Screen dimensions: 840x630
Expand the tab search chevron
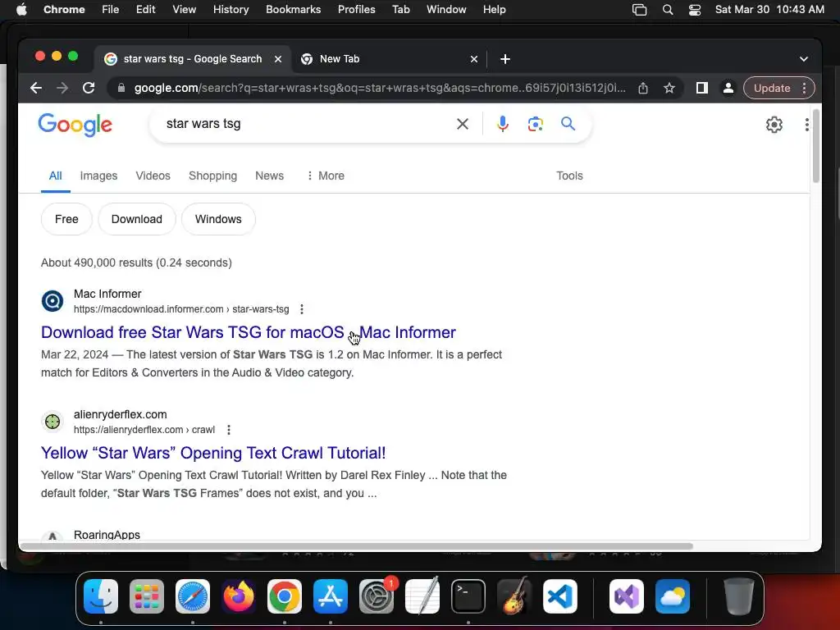[804, 59]
